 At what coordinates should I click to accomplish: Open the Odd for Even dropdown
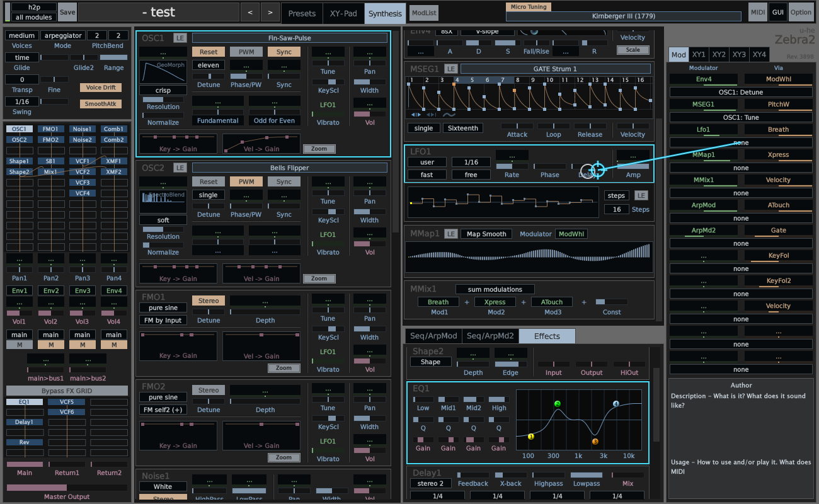(x=275, y=120)
